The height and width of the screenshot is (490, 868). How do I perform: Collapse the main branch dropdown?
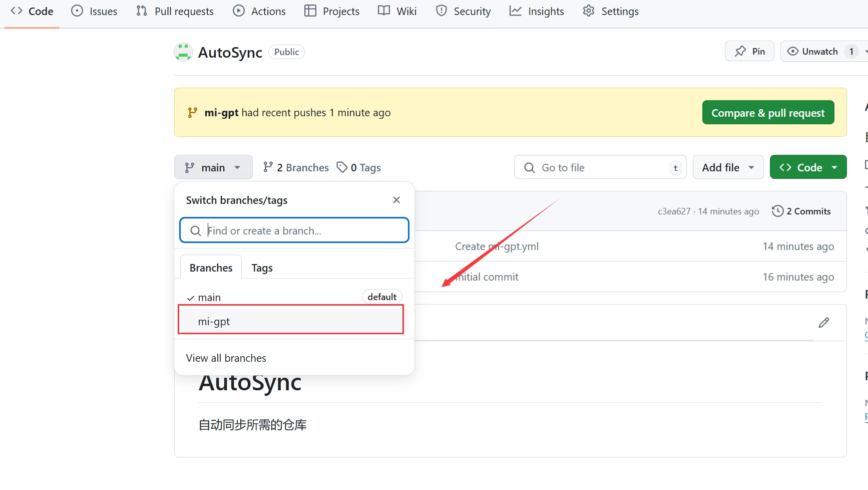[x=213, y=168]
